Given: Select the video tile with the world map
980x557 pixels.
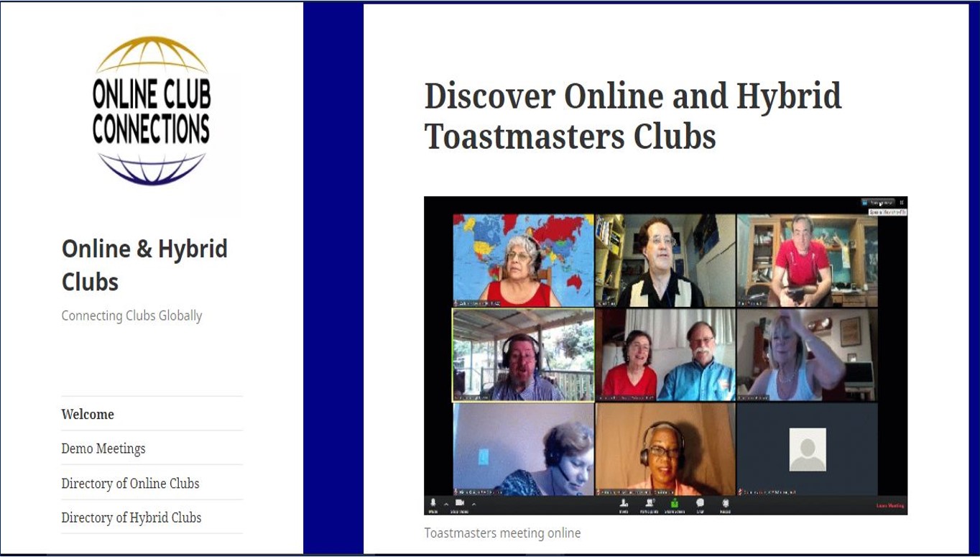Looking at the screenshot, I should [x=524, y=260].
